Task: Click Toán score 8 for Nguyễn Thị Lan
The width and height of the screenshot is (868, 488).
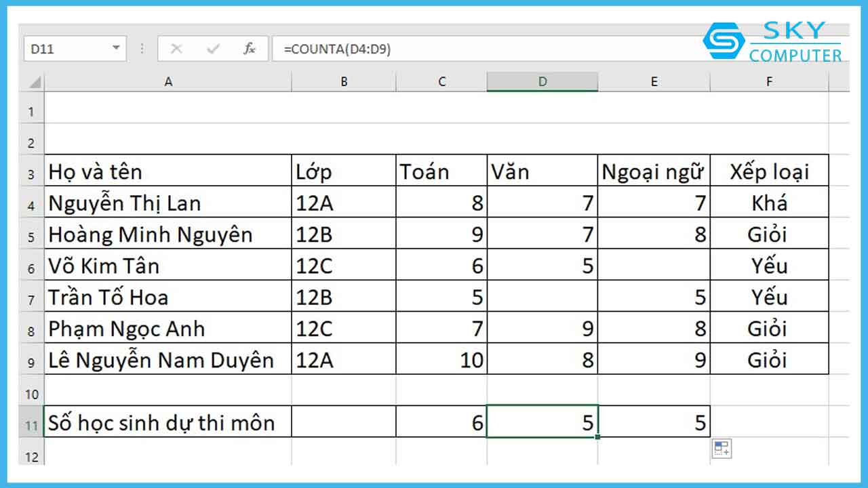Action: point(441,202)
